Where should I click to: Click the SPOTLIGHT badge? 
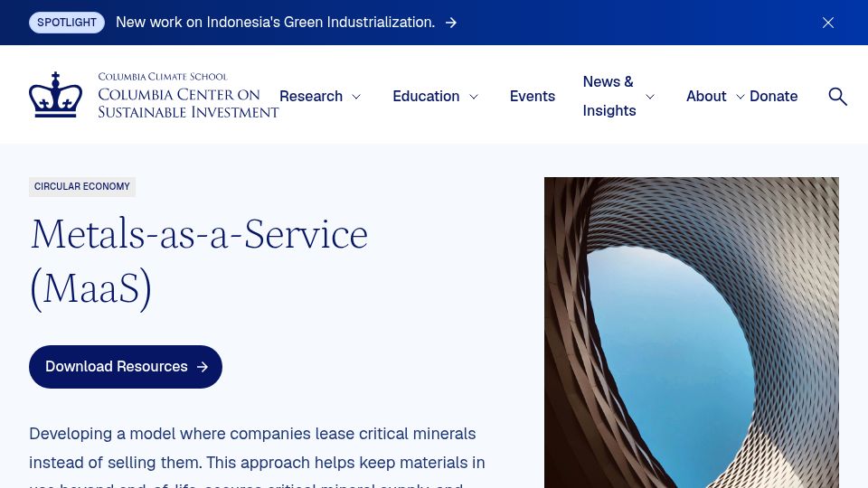coord(67,23)
